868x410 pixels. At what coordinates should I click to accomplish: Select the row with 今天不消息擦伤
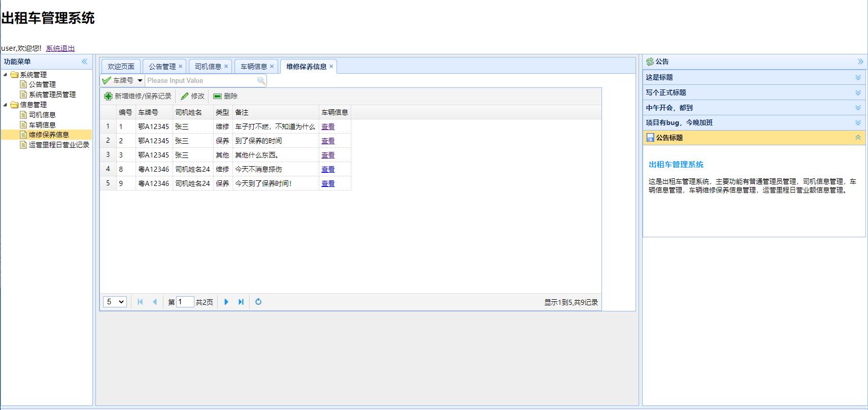225,169
